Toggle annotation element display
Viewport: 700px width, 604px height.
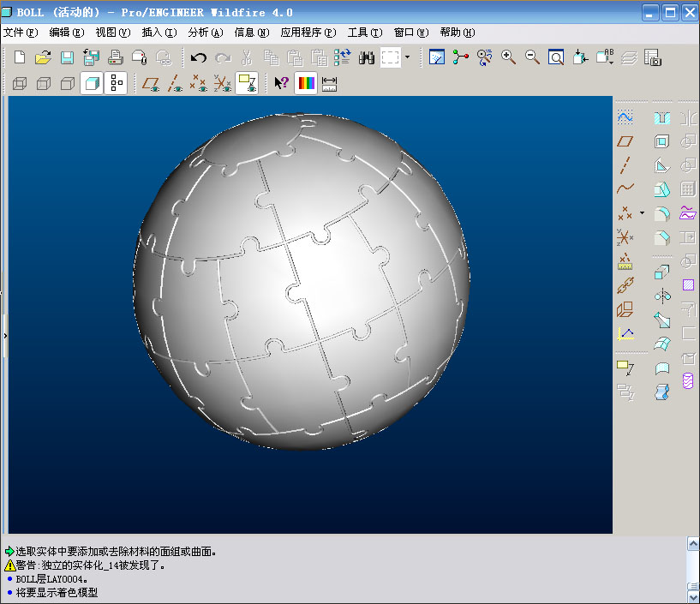click(247, 83)
